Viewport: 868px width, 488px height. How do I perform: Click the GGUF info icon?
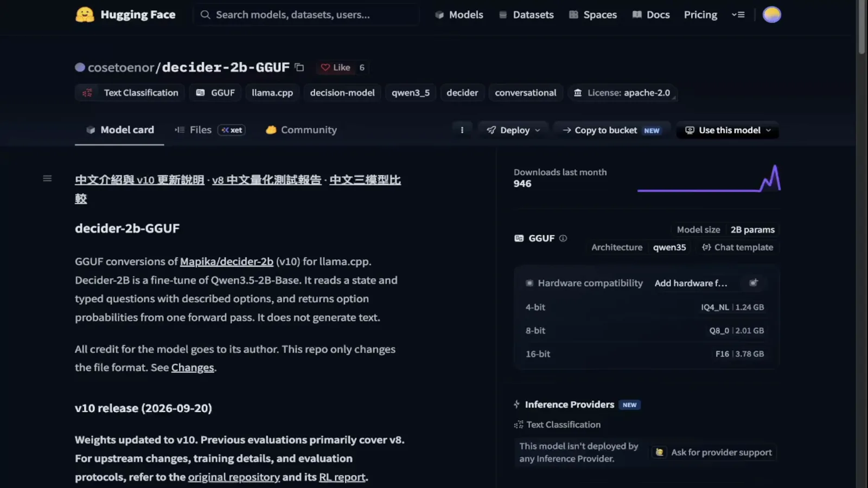(x=563, y=238)
